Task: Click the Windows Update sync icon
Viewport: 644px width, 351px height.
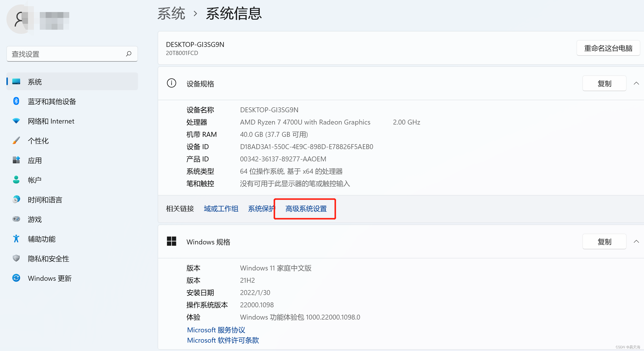Action: point(16,278)
